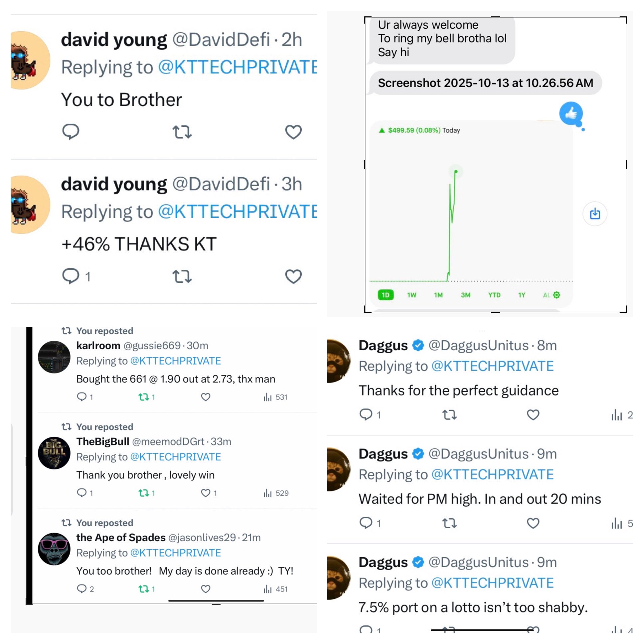The height and width of the screenshot is (644, 644).
Task: Click the download icon beside the chart
Action: coord(595,214)
